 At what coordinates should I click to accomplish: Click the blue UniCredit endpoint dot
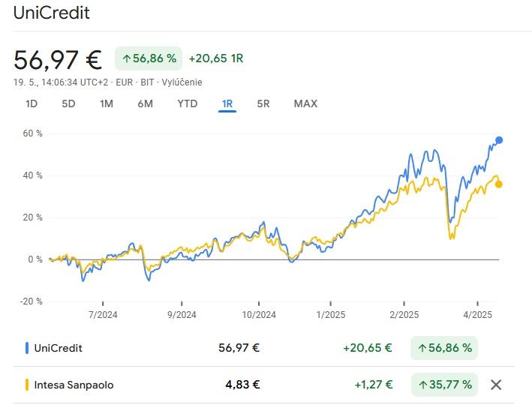pyautogui.click(x=499, y=139)
